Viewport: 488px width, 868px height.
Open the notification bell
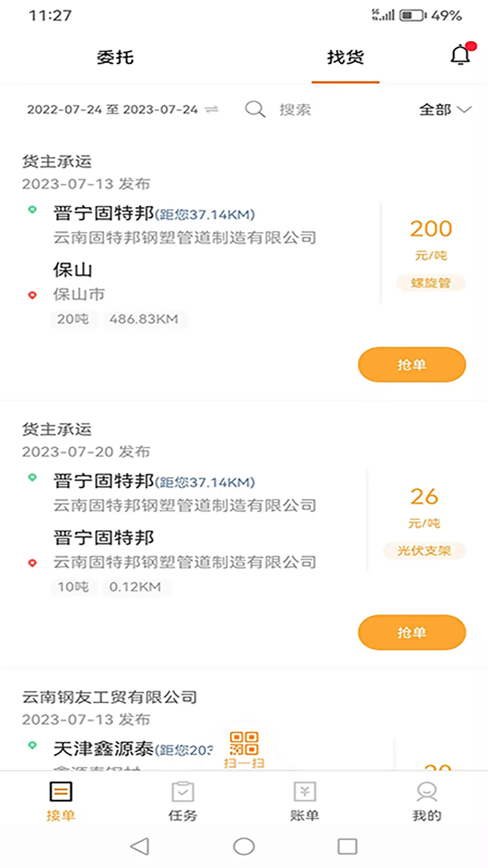click(460, 56)
